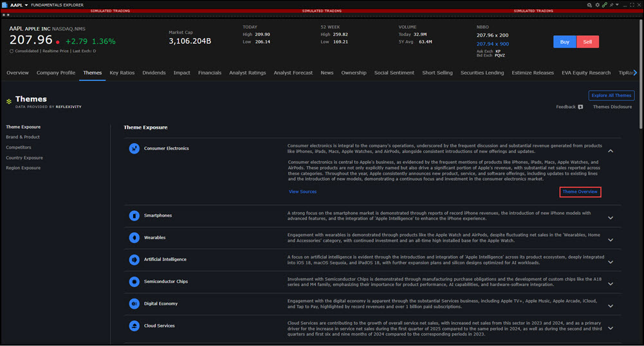Go to the Dividends tab

pos(154,73)
